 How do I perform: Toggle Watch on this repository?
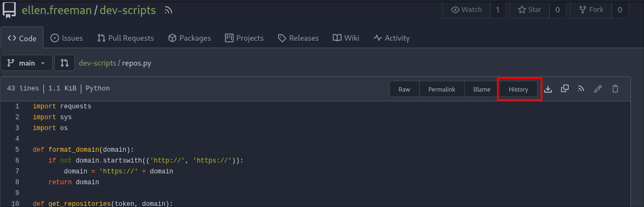tap(466, 10)
